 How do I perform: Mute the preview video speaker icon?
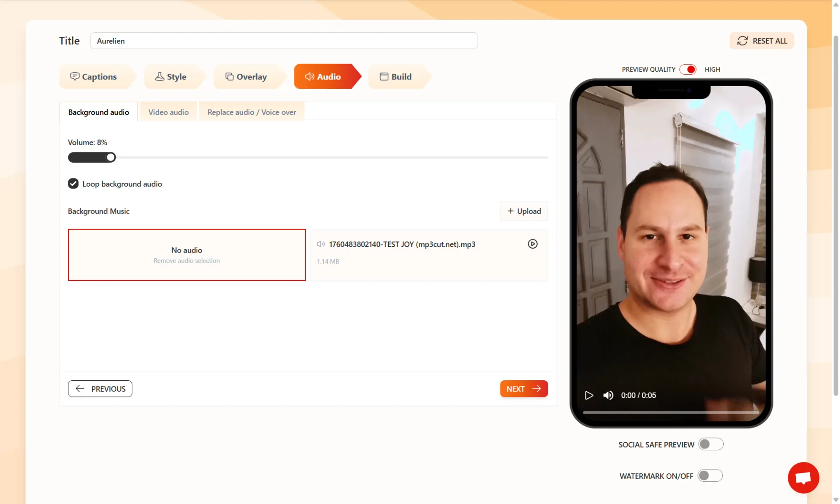coord(608,395)
